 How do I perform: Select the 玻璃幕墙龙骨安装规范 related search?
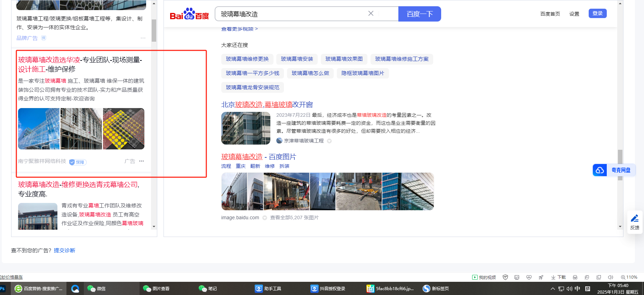point(253,88)
